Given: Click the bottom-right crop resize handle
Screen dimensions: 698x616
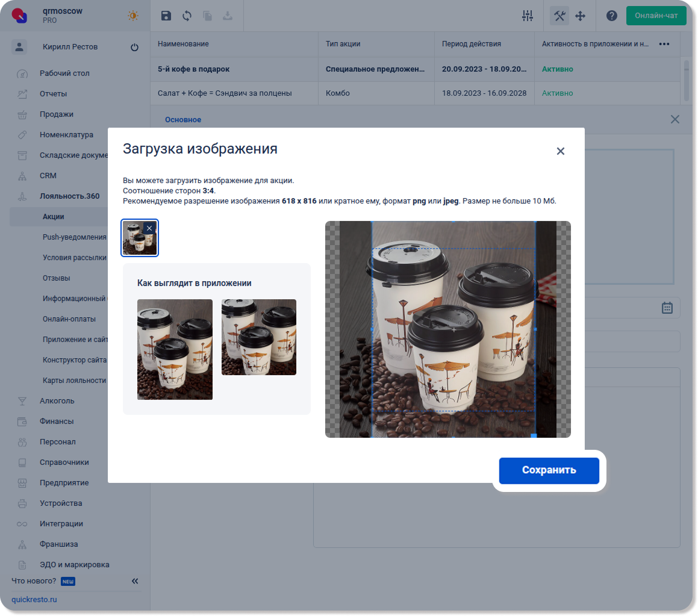Looking at the screenshot, I should click(x=534, y=435).
